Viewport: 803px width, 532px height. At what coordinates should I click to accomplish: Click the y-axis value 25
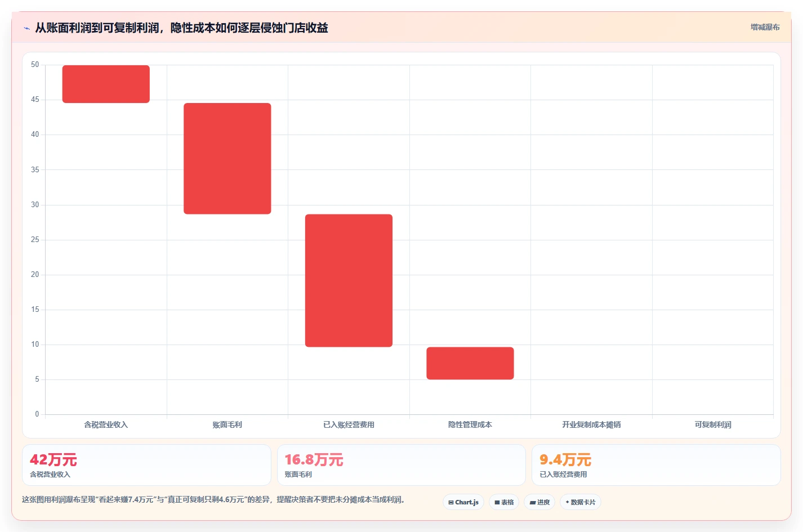(35, 240)
